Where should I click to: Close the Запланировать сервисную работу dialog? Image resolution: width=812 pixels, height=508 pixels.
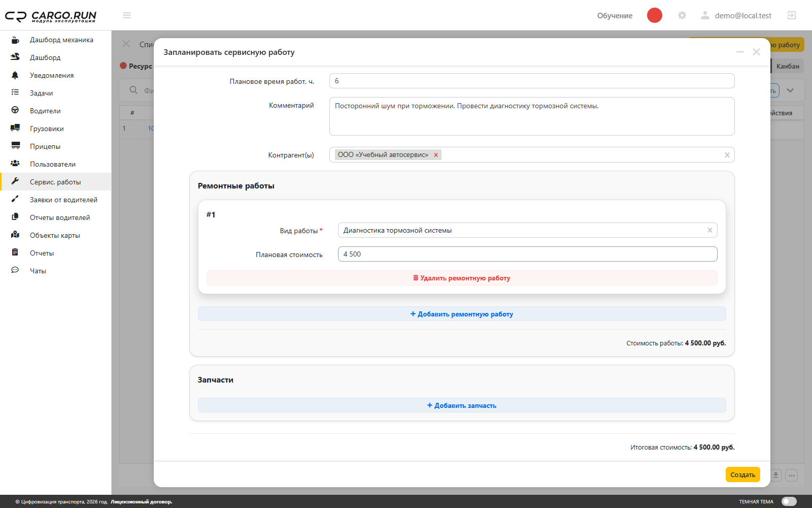point(756,52)
